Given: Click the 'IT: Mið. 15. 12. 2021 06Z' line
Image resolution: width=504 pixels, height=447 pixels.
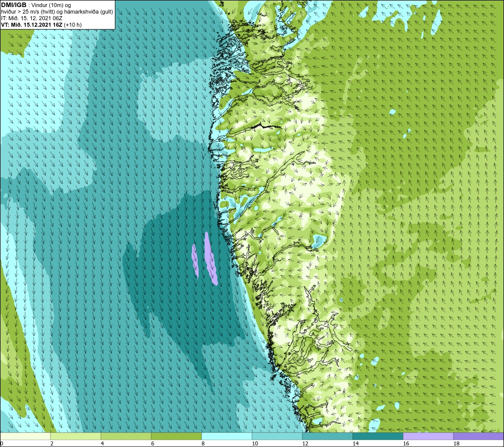Looking at the screenshot, I should 32,18.
